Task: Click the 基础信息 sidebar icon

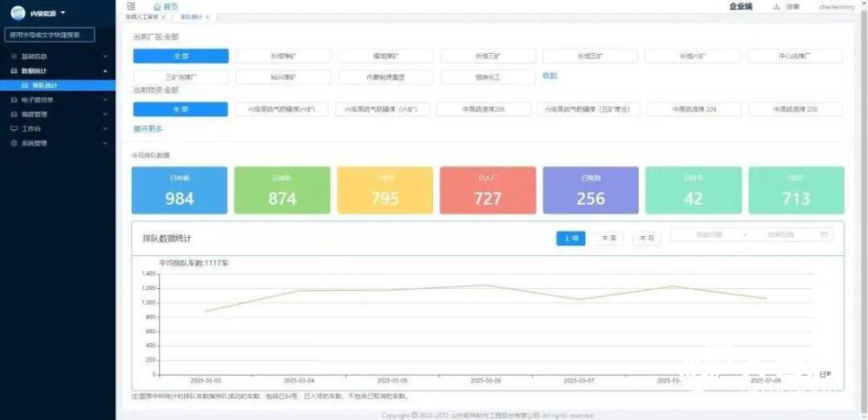Action: click(15, 56)
